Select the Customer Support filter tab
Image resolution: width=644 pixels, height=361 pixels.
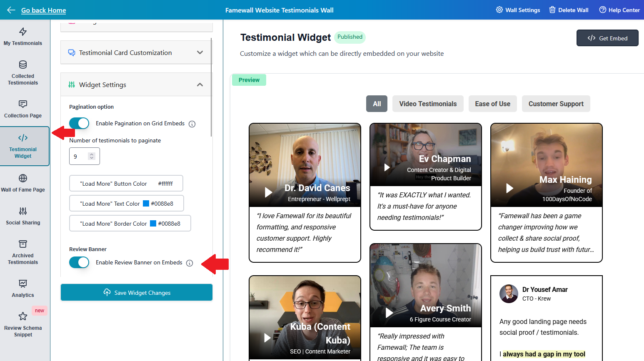(x=556, y=104)
